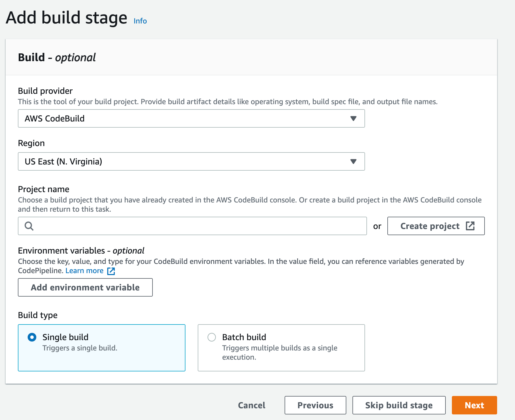Click the Next button
The height and width of the screenshot is (420, 515).
(x=474, y=405)
